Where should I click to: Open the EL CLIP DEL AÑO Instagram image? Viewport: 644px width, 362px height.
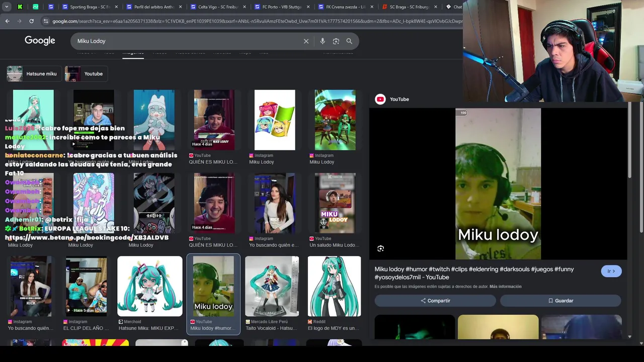(86, 286)
